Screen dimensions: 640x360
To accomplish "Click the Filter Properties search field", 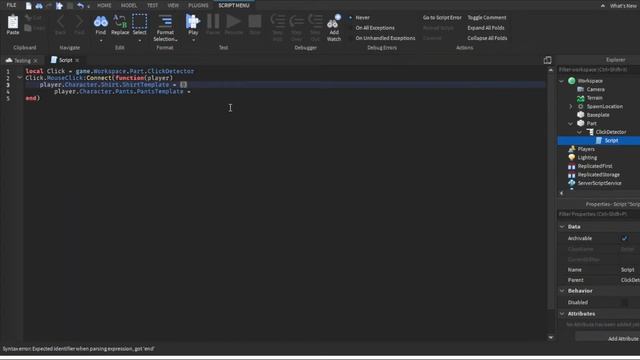I will pyautogui.click(x=598, y=214).
